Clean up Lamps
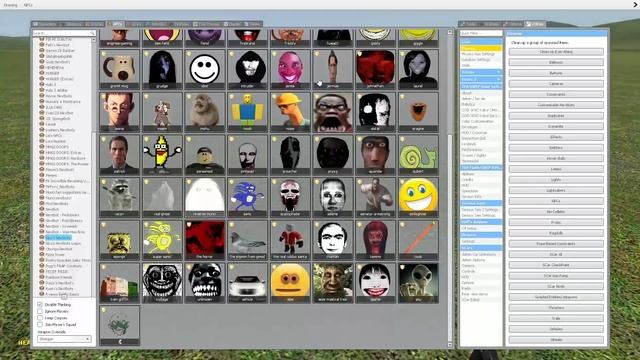The height and width of the screenshot is (360, 640). [x=556, y=169]
